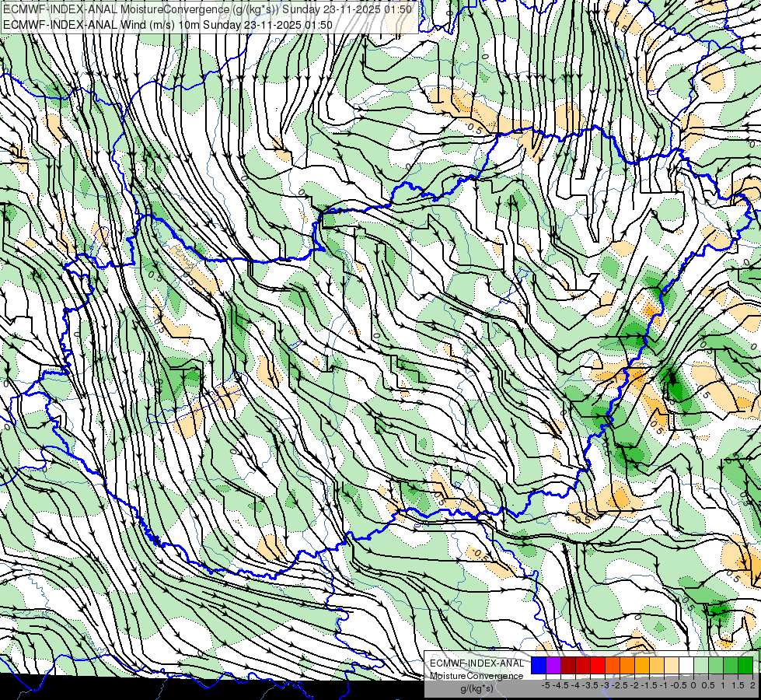Screen dimensions: 761x700
Task: Select the dark maroon swatch between -4.5 and -4
Action: 568,665
